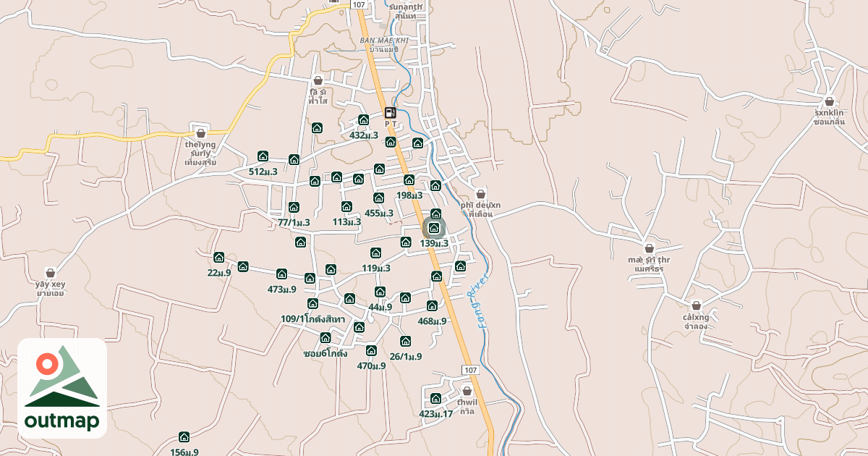868x456 pixels.
Task: Click the 119ม.3 house icon
Action: 375,253
